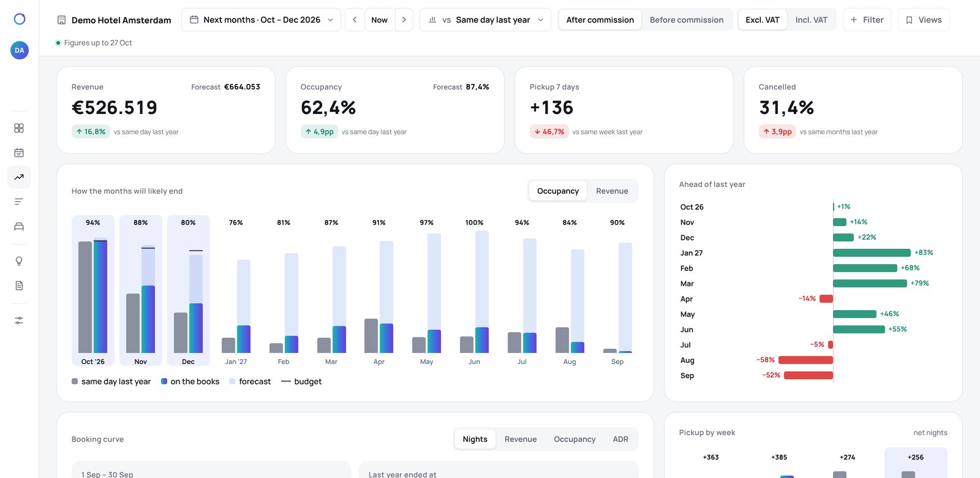This screenshot has height=478, width=980.
Task: Click the +256 pickup week column
Action: (916, 463)
